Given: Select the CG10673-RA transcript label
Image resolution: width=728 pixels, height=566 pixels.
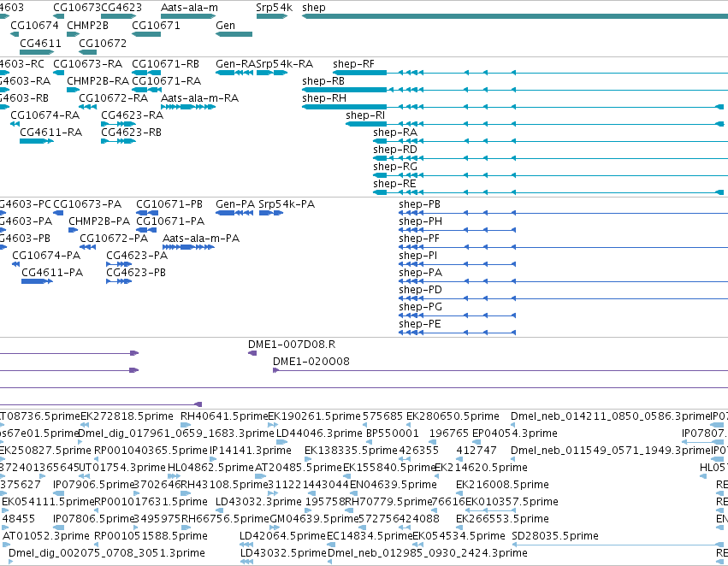Looking at the screenshot, I should pos(88,64).
